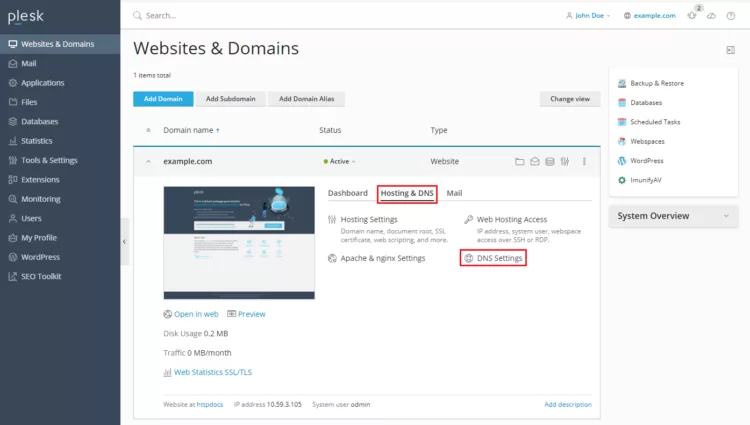Click the search input field
Screen dimensions: 750x425
[x=300, y=15]
